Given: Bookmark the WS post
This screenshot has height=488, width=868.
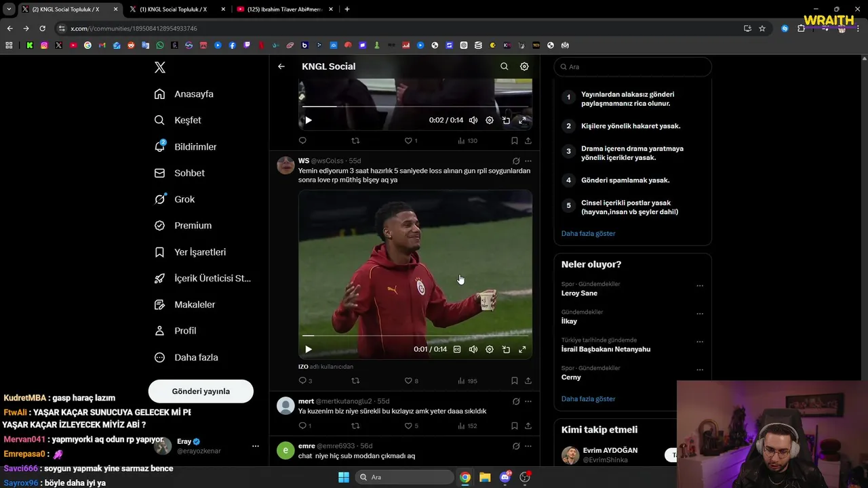Looking at the screenshot, I should click(x=514, y=381).
